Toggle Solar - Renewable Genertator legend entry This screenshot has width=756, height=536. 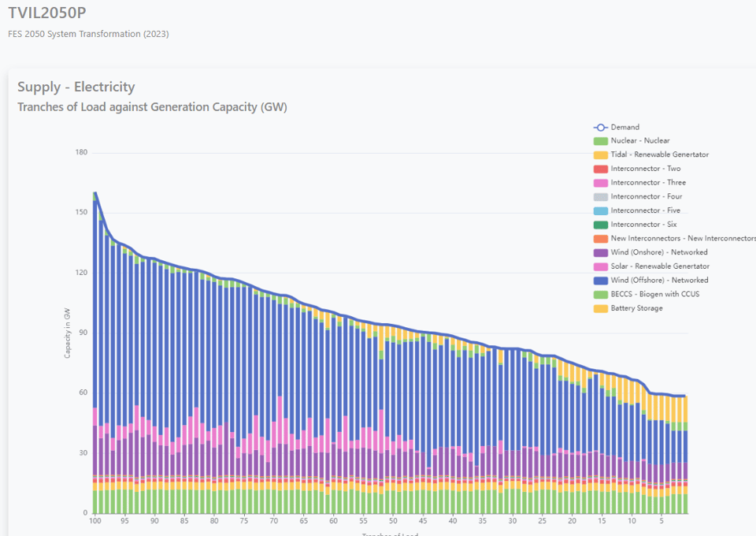[651, 266]
